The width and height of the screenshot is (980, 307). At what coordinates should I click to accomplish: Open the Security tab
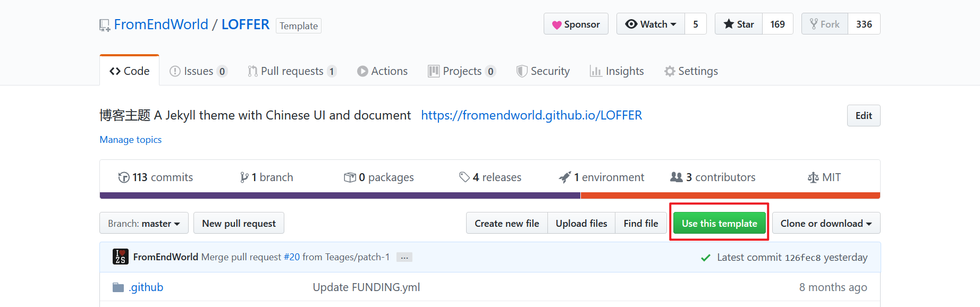(x=543, y=71)
